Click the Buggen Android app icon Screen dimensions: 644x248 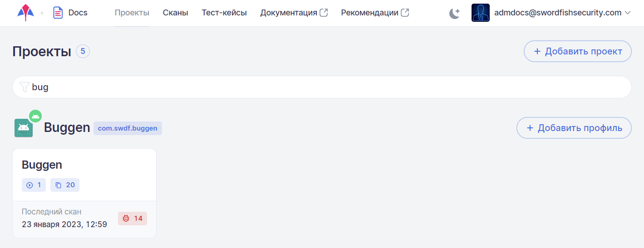(x=24, y=128)
